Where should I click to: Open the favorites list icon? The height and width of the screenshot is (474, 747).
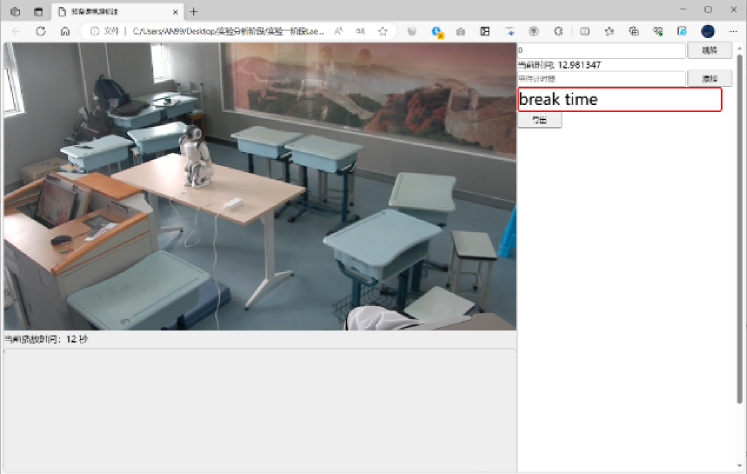(x=608, y=31)
